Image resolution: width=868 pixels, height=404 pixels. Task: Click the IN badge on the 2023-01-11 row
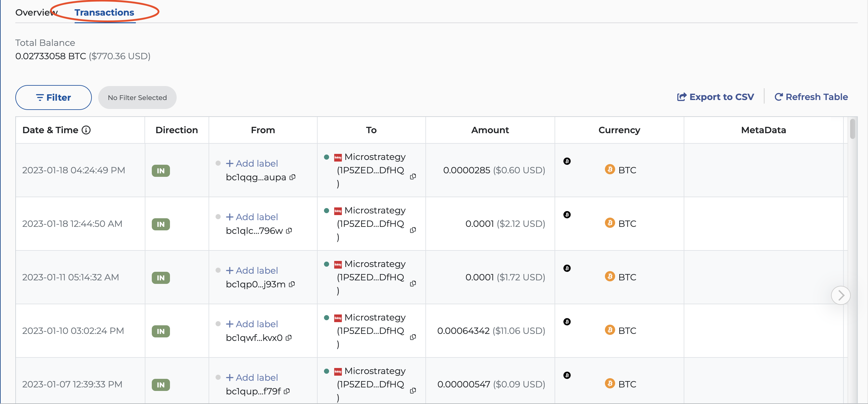(161, 278)
